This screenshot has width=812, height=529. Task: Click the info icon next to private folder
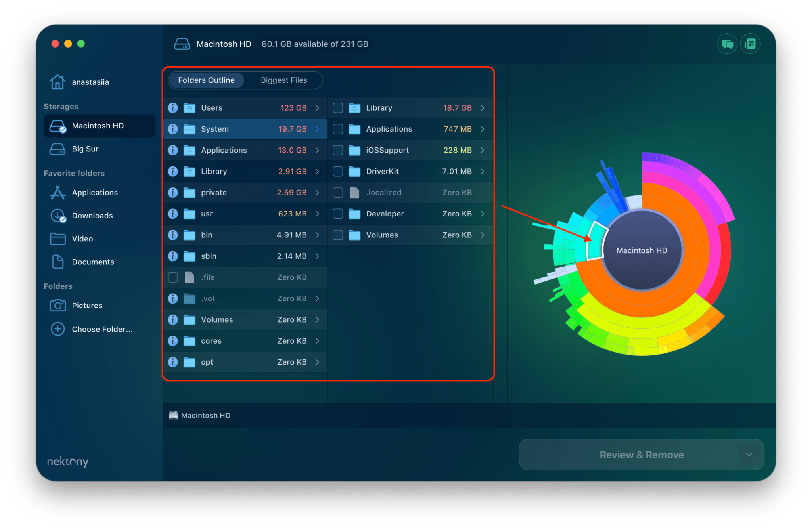click(x=173, y=193)
